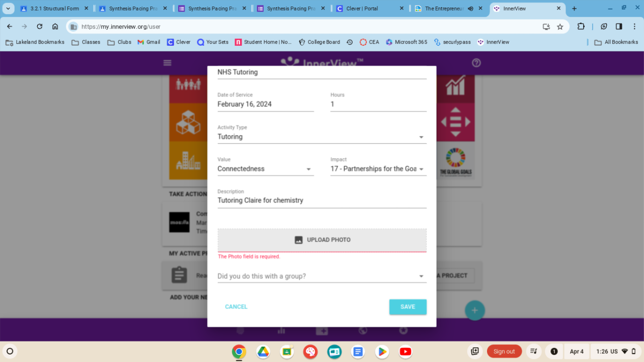The image size is (644, 362).
Task: Edit the Description text field
Action: pyautogui.click(x=322, y=201)
